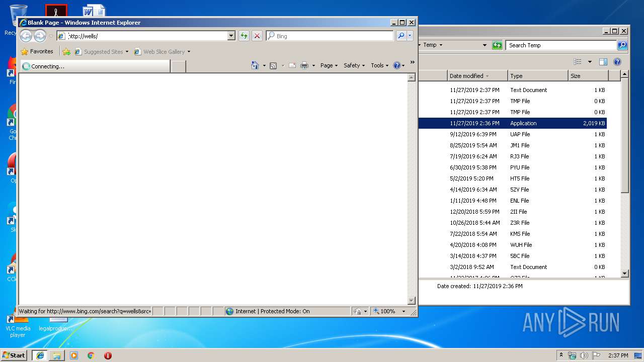The image size is (644, 362).
Task: Open a new blank tab
Action: pyautogui.click(x=178, y=66)
